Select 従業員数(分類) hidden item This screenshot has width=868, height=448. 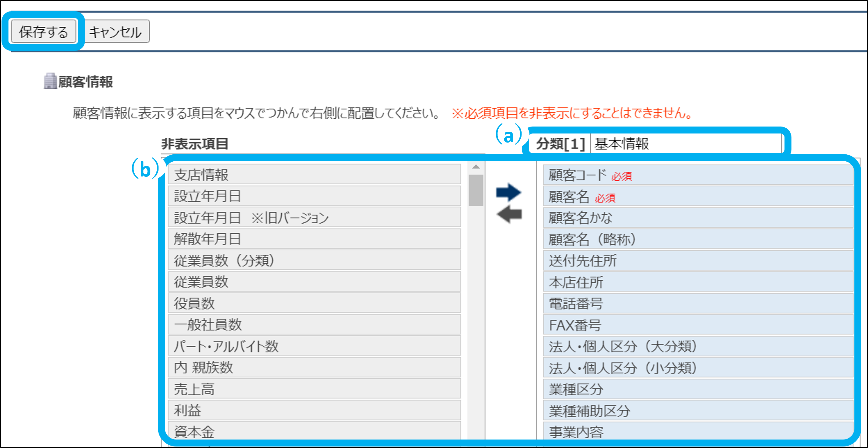[314, 260]
